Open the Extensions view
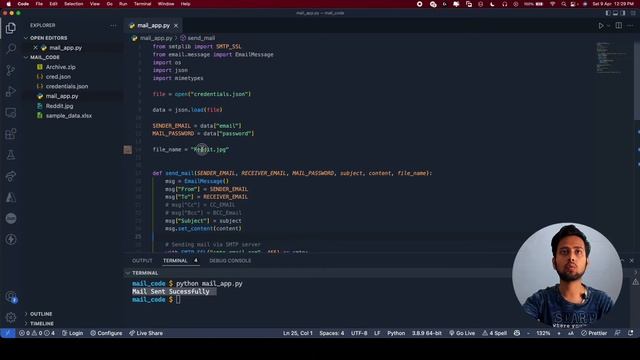640x360 pixels. tap(11, 133)
